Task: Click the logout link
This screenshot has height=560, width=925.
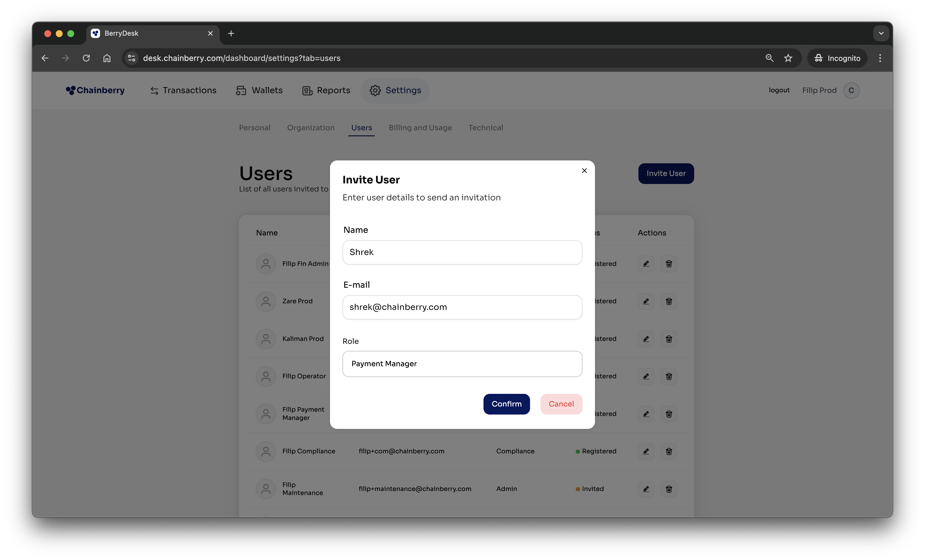Action: coord(779,90)
